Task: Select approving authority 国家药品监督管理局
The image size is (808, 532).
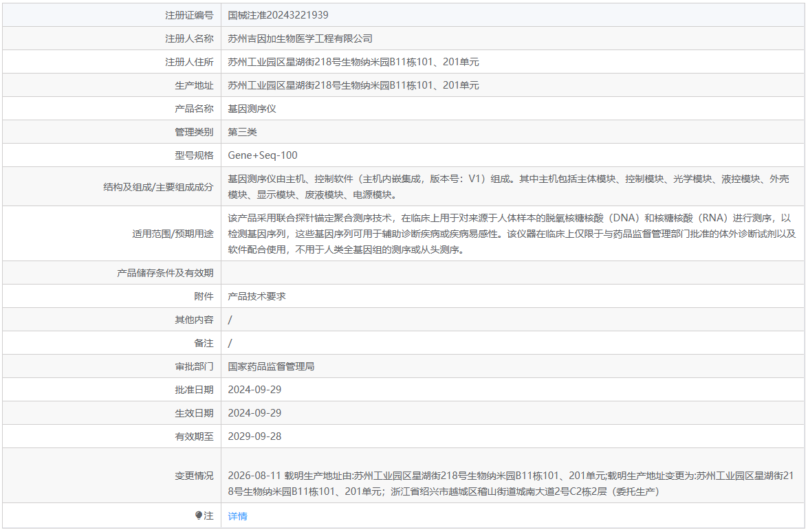Action: 271,366
